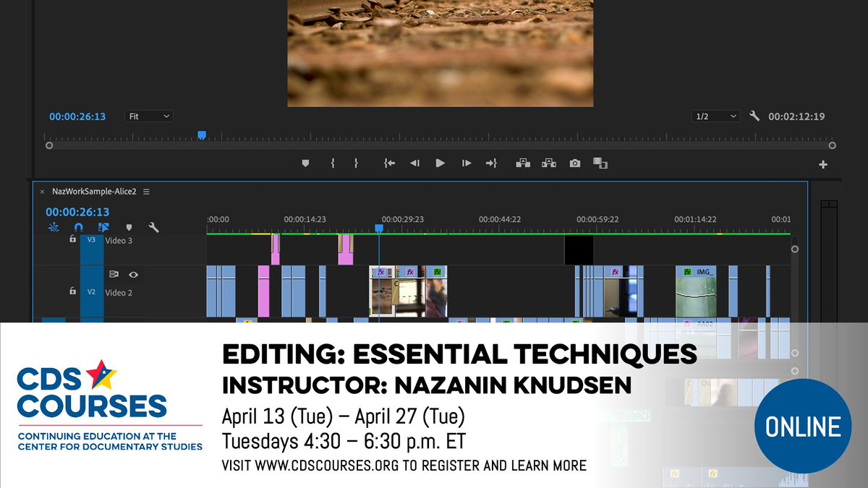Click ruler time 00:01:14:22
This screenshot has height=488, width=868.
[695, 219]
